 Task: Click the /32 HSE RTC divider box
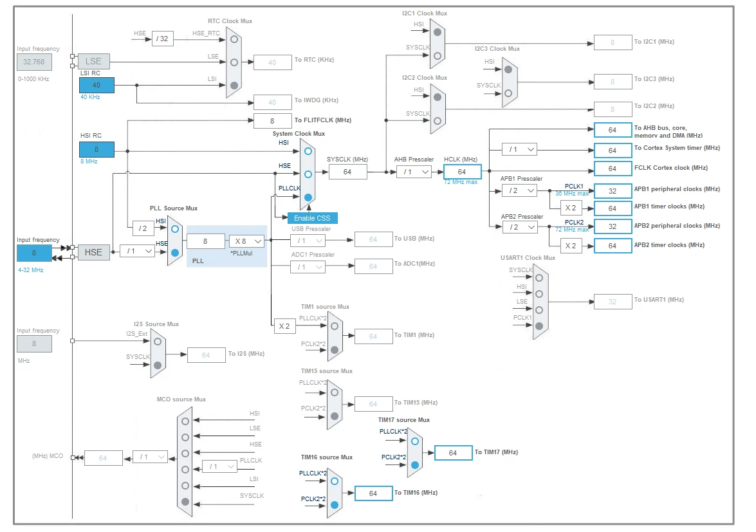pos(163,39)
